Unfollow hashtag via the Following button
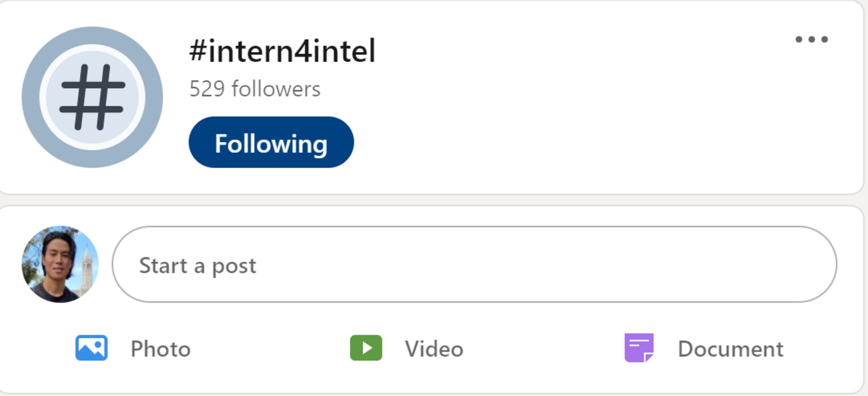 pyautogui.click(x=271, y=142)
